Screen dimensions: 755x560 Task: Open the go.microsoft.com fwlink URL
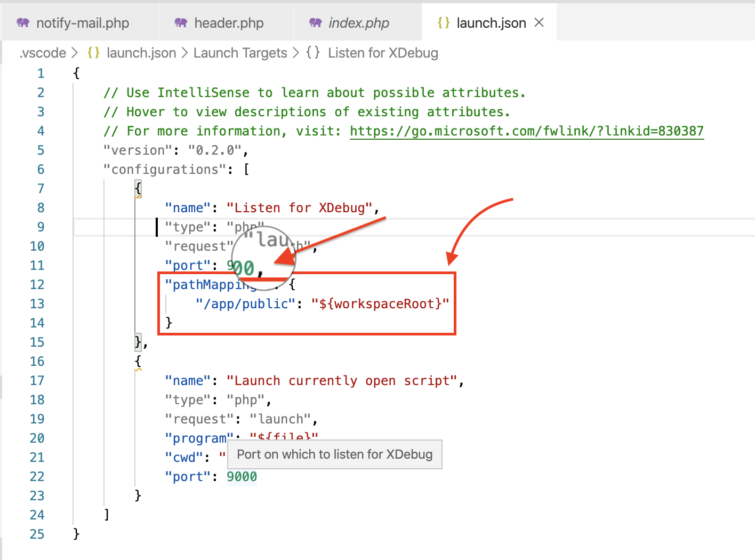[x=527, y=131]
